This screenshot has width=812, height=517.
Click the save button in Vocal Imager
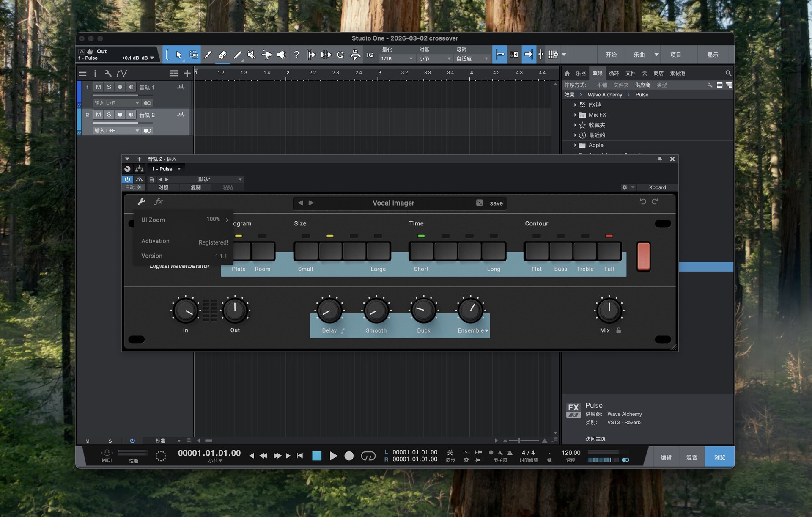coord(495,203)
